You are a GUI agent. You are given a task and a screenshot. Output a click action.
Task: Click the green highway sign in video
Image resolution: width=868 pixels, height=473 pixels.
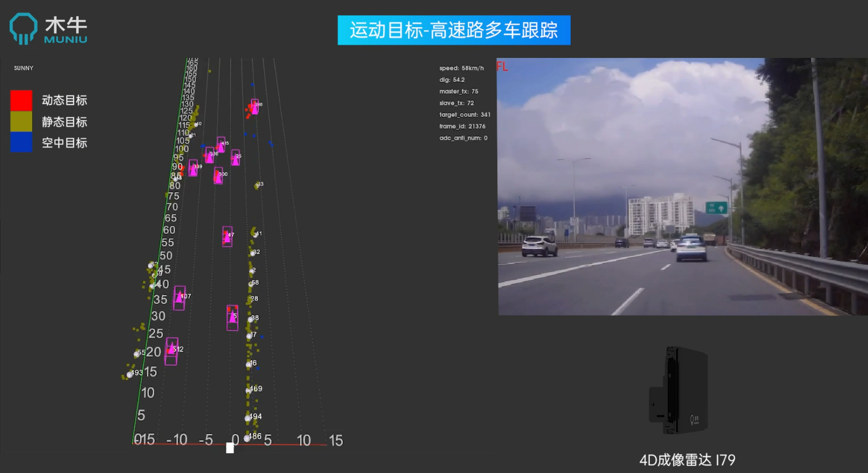(716, 208)
